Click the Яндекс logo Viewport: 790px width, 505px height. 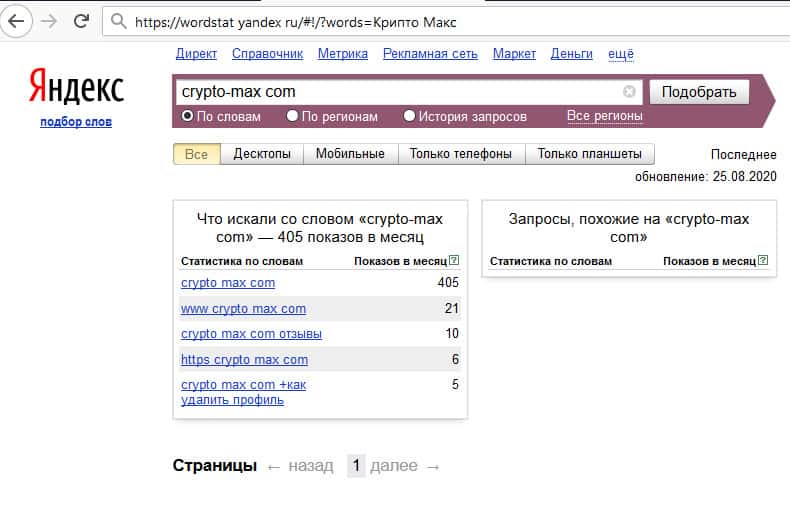click(x=75, y=87)
